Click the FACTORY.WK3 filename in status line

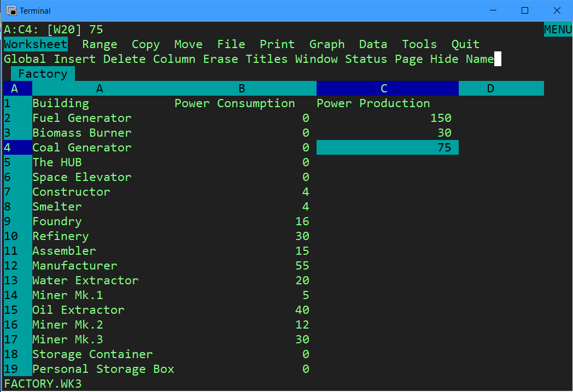pos(43,384)
